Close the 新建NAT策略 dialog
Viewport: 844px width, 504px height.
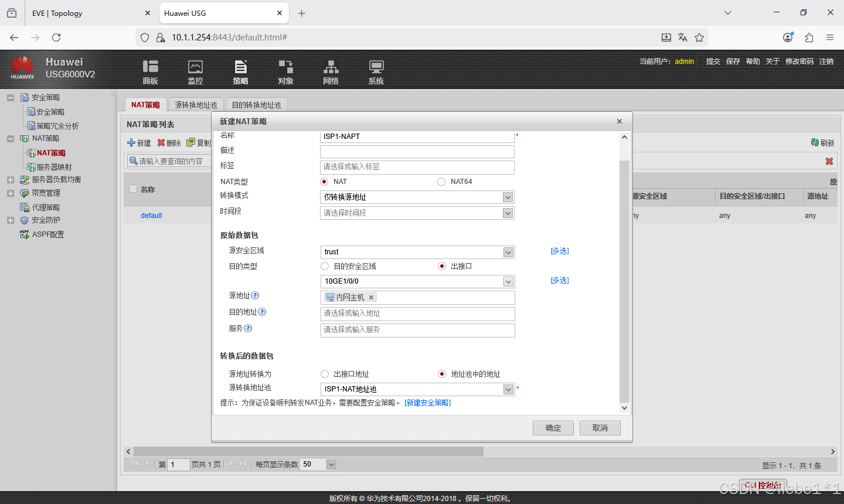[x=620, y=121]
